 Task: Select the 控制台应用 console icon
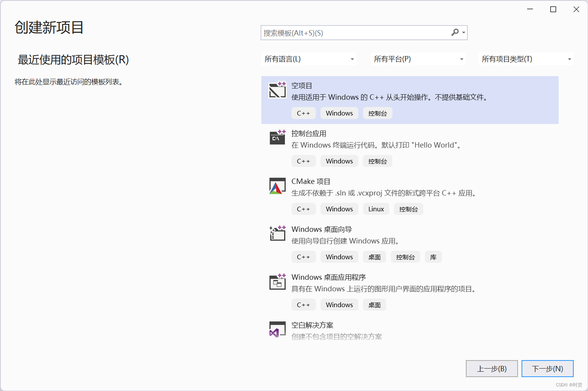[x=277, y=138]
